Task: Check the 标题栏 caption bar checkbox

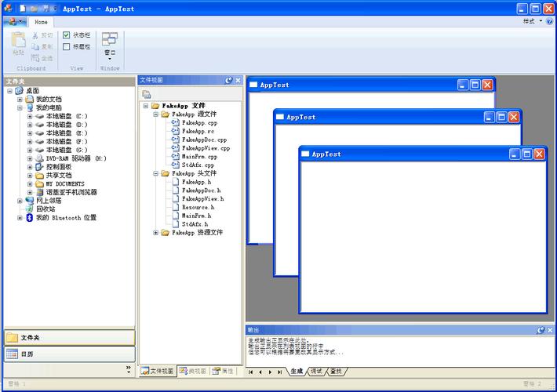Action: pos(66,46)
